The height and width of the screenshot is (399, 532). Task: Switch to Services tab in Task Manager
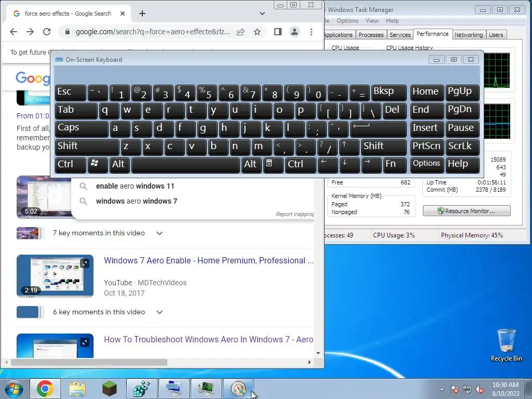(x=400, y=35)
